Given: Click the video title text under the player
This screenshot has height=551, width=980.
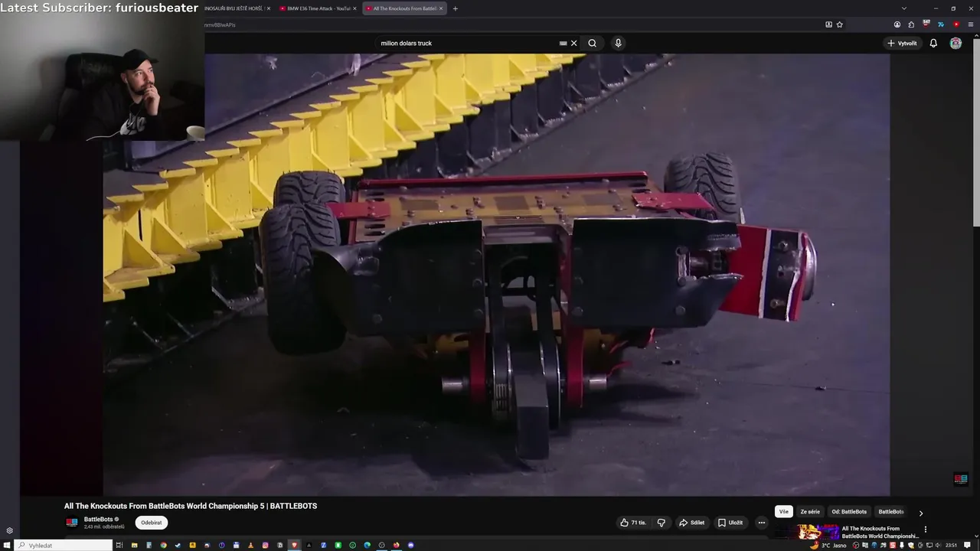Looking at the screenshot, I should tap(191, 506).
